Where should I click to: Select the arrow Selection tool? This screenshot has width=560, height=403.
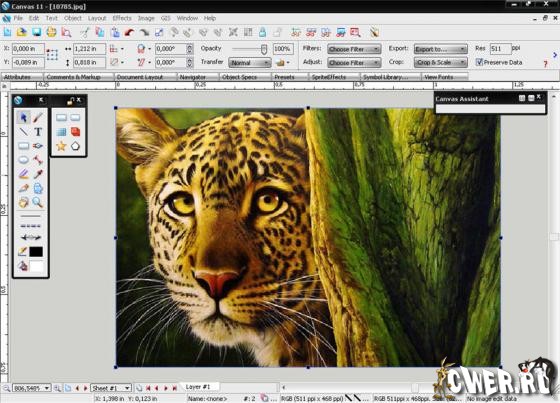[x=23, y=118]
